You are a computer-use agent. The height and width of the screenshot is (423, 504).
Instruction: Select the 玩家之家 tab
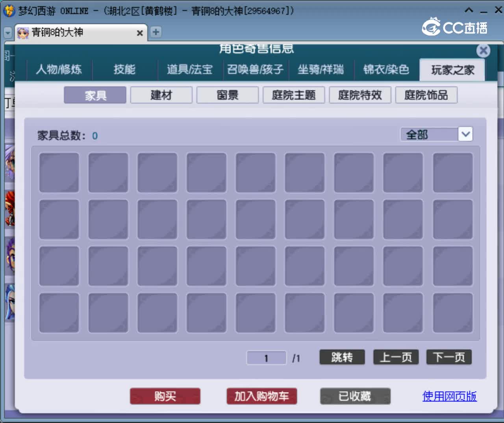(x=452, y=70)
